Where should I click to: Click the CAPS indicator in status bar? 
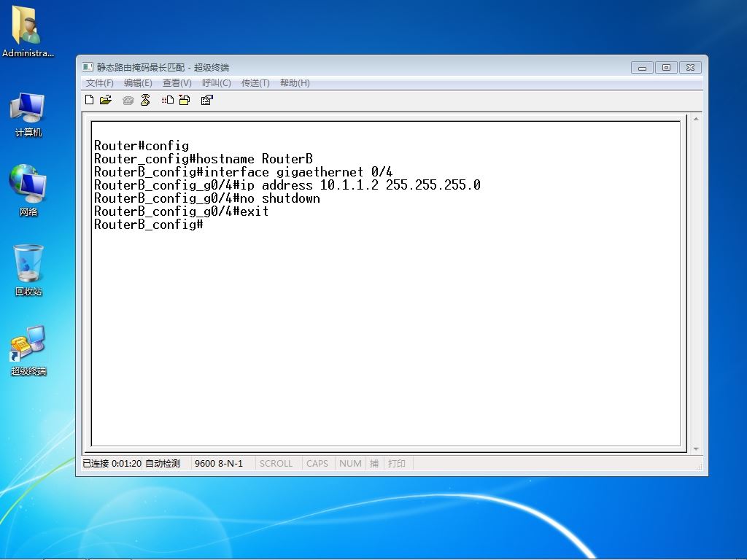tap(317, 463)
